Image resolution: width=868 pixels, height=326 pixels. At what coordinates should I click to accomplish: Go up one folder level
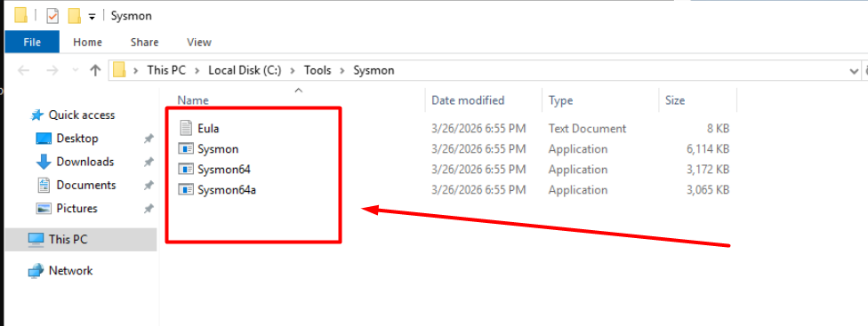(95, 70)
